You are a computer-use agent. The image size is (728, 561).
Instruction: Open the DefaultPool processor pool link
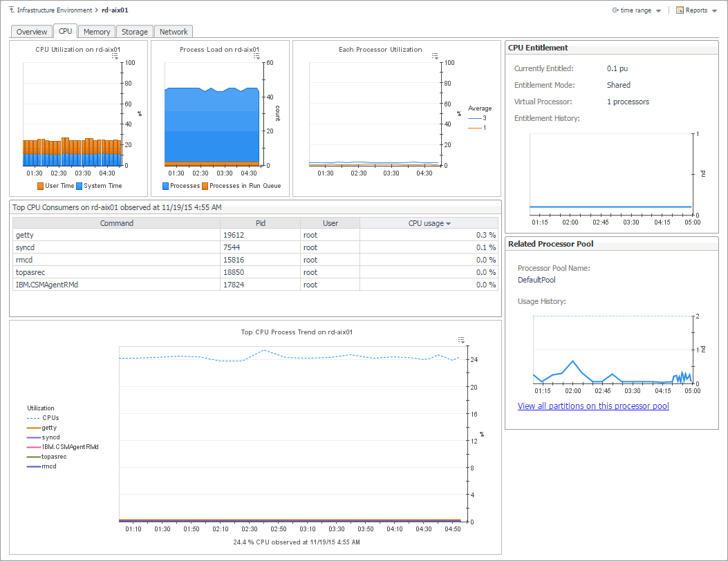[x=536, y=280]
